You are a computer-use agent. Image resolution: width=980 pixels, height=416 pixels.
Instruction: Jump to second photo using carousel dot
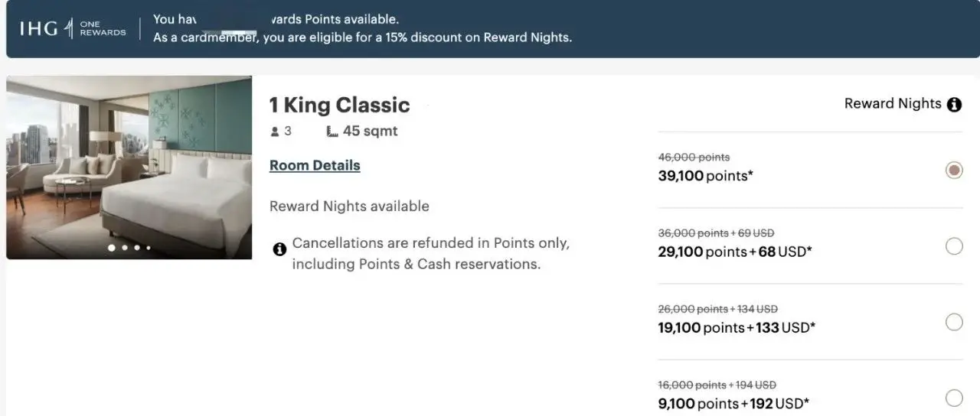click(125, 248)
